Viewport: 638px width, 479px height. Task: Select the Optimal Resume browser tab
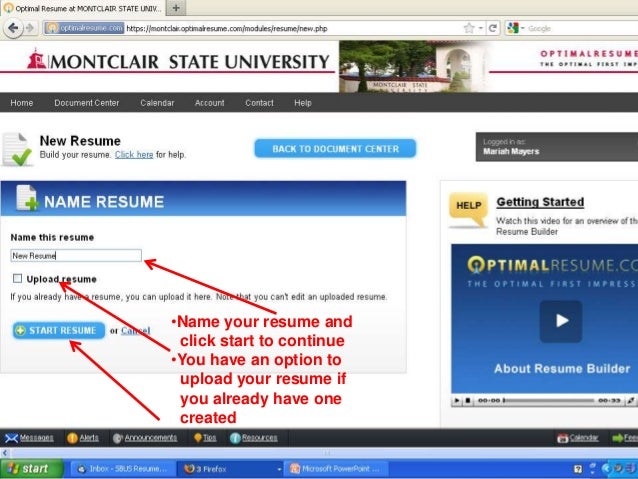tap(83, 8)
